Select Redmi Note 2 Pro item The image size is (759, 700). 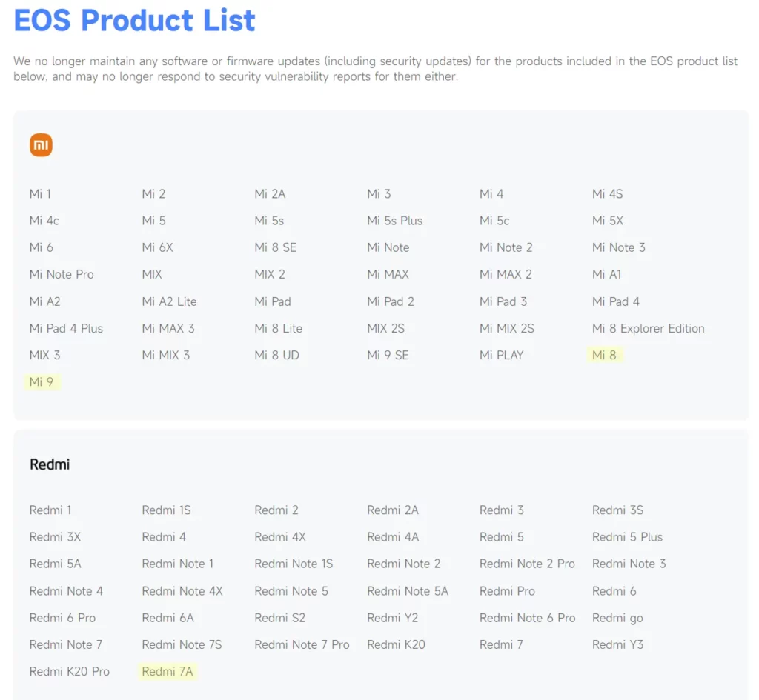tap(527, 564)
